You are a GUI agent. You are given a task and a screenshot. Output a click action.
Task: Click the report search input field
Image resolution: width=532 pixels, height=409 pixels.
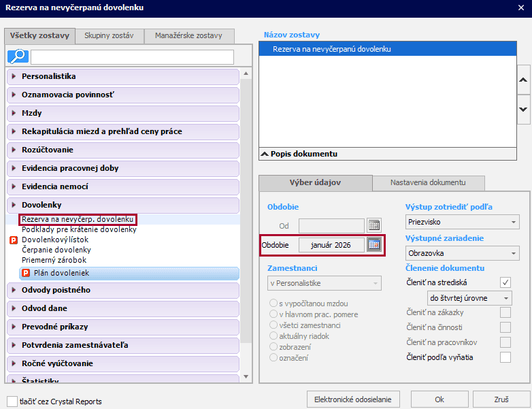pos(132,57)
